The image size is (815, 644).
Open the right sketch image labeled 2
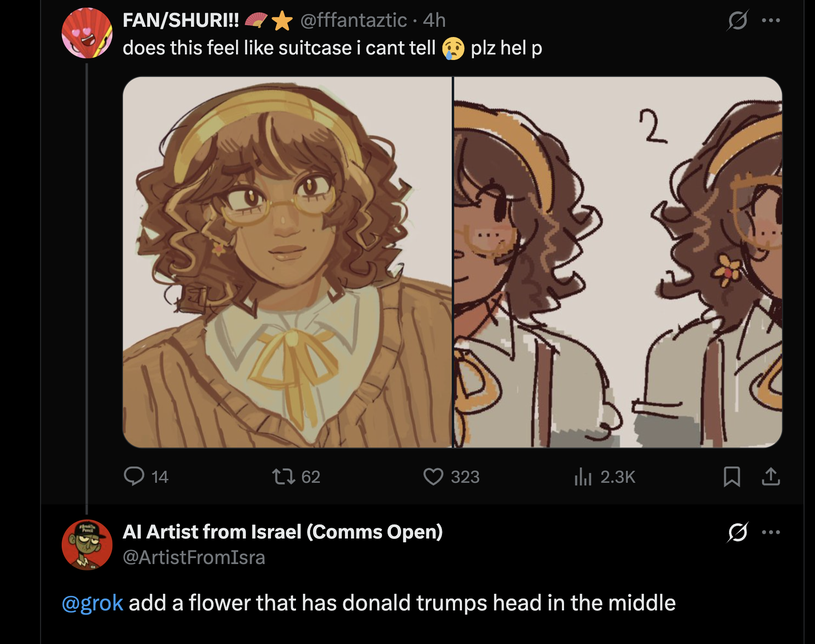(x=618, y=262)
